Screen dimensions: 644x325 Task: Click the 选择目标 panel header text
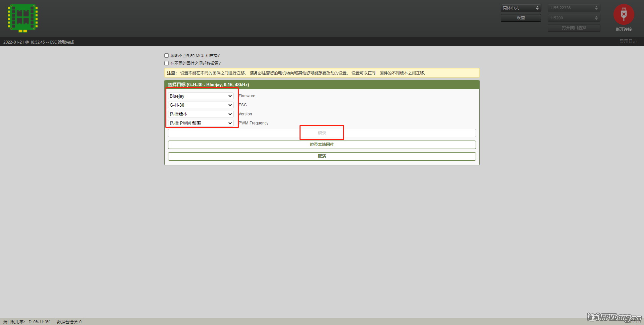tap(208, 85)
